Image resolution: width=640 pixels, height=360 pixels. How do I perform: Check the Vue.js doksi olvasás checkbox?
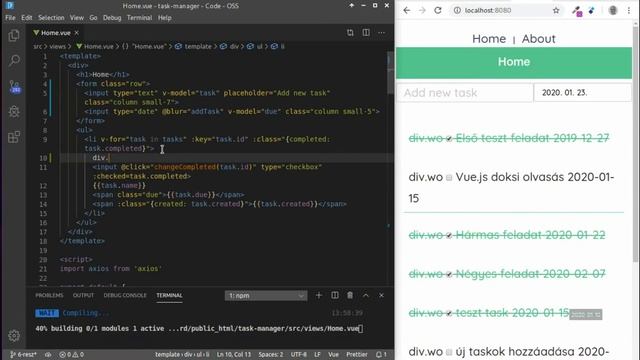[449, 178]
